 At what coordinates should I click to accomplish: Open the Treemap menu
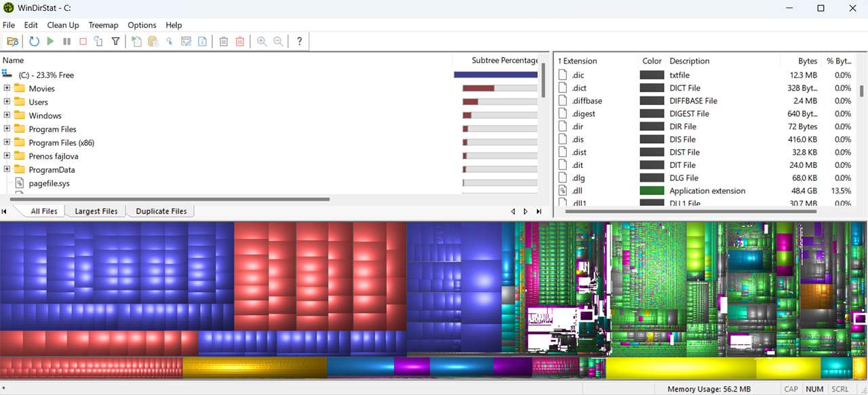coord(103,25)
